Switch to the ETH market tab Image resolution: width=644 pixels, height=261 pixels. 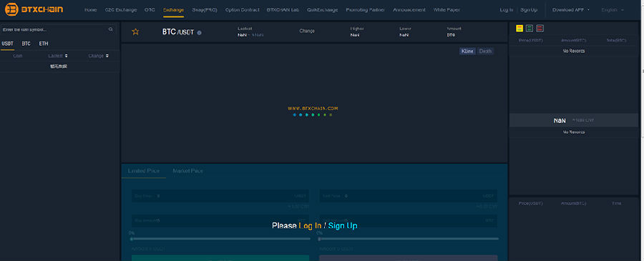pyautogui.click(x=44, y=44)
